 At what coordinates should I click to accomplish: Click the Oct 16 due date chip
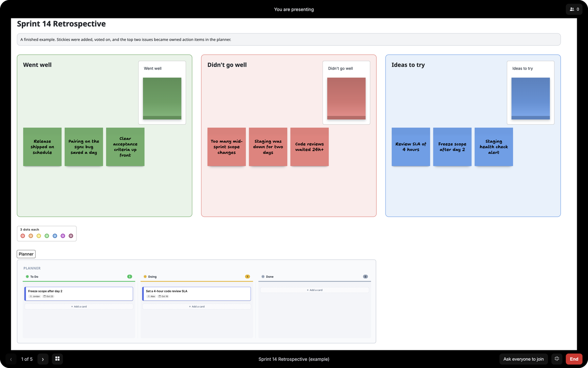pyautogui.click(x=163, y=297)
